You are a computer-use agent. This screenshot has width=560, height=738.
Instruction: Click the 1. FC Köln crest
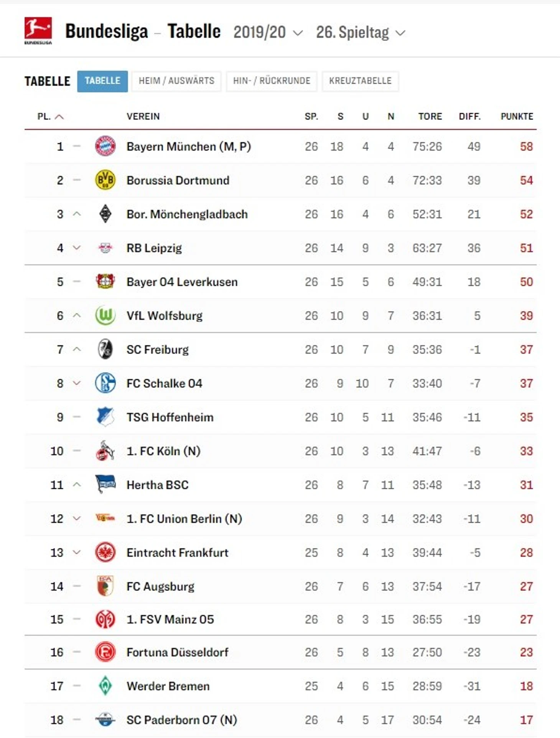coord(105,451)
